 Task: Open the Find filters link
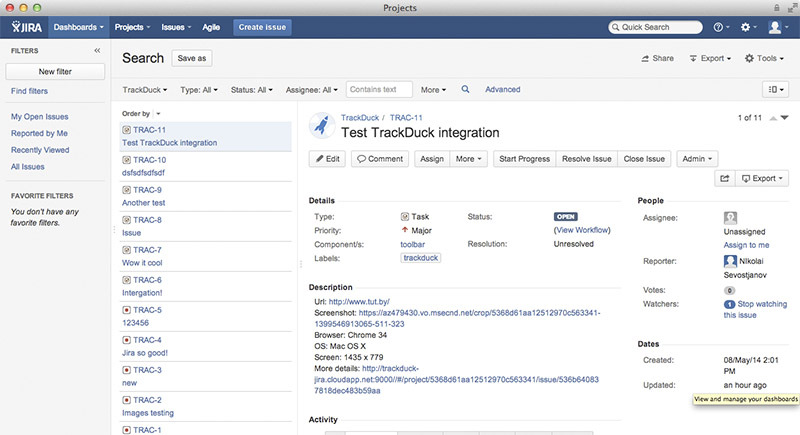pyautogui.click(x=29, y=91)
